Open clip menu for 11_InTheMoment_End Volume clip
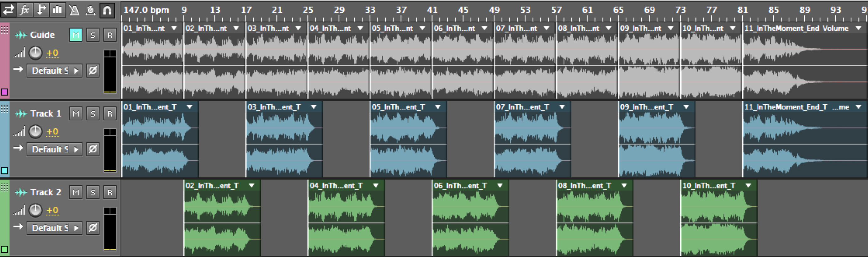This screenshot has height=257, width=868. point(859,28)
